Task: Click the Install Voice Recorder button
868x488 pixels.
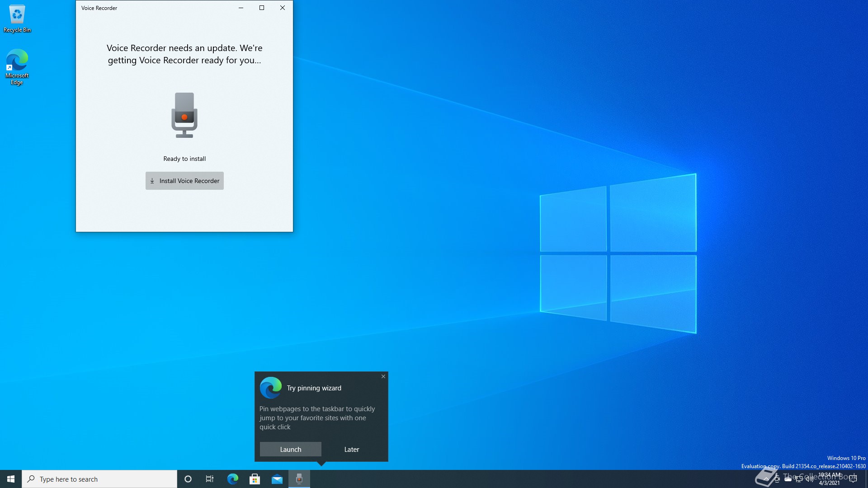Action: pos(184,181)
